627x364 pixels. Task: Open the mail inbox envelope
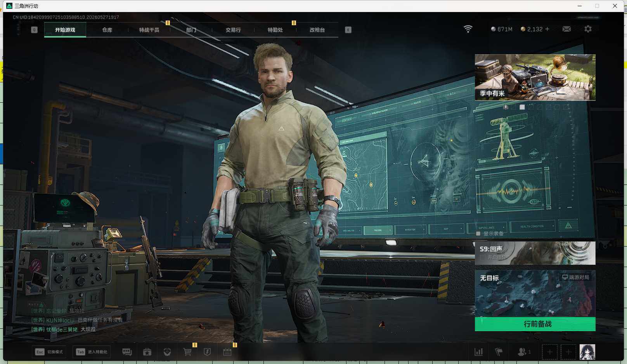pos(566,29)
